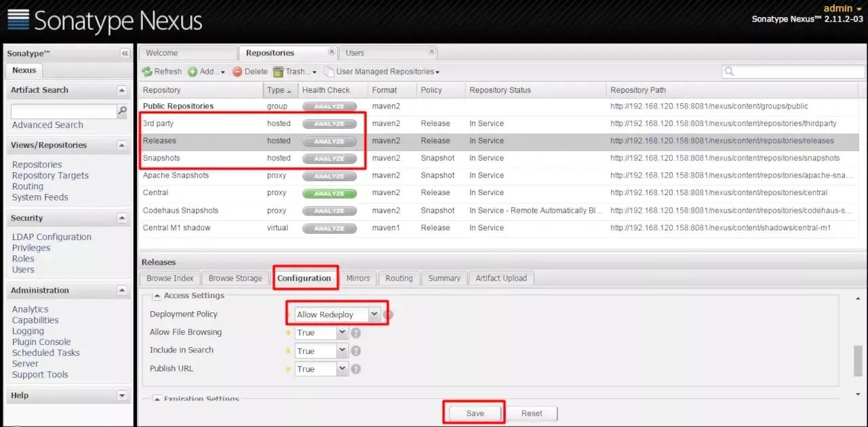Analyze the Apache Snapshots repository
The image size is (868, 427).
pyautogui.click(x=330, y=176)
